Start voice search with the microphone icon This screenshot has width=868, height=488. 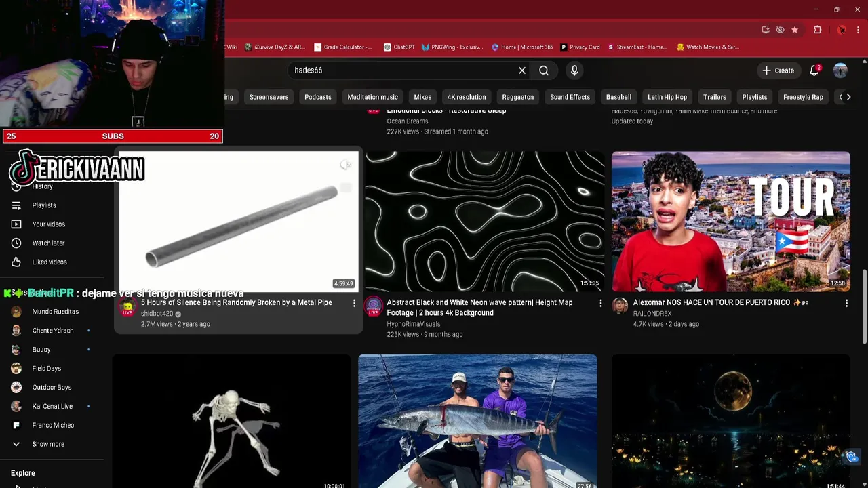coord(574,70)
